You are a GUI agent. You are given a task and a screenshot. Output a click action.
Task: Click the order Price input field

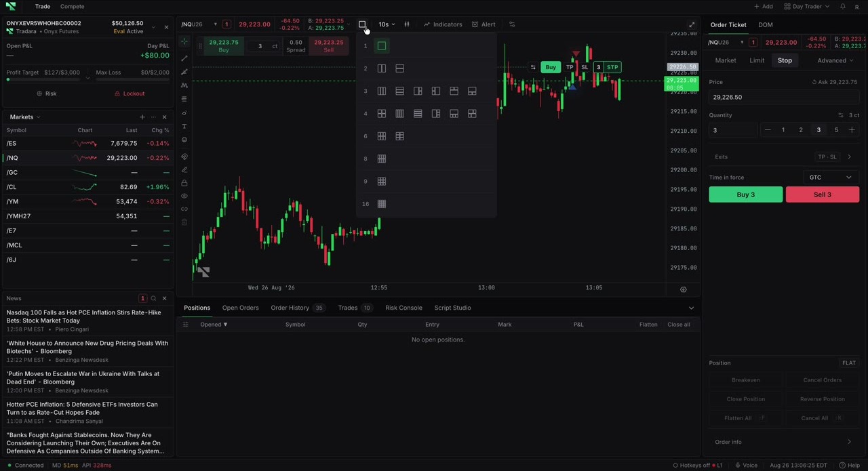(x=783, y=97)
